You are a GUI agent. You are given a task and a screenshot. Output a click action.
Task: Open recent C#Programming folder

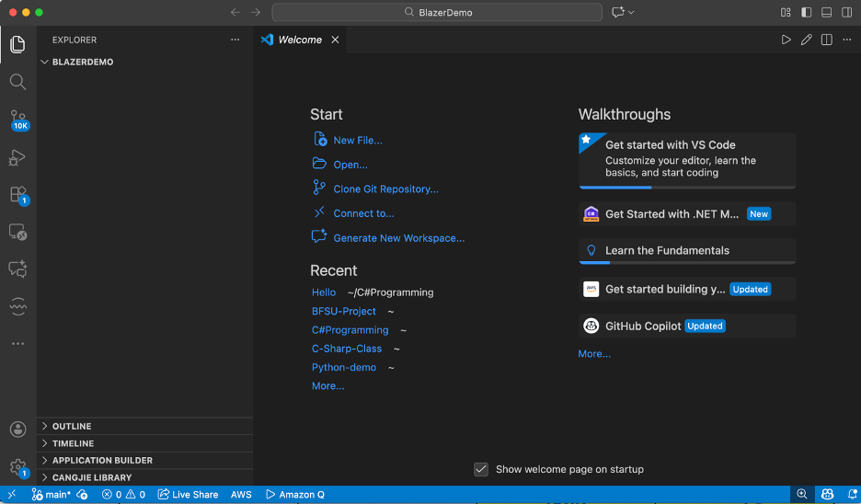click(350, 329)
